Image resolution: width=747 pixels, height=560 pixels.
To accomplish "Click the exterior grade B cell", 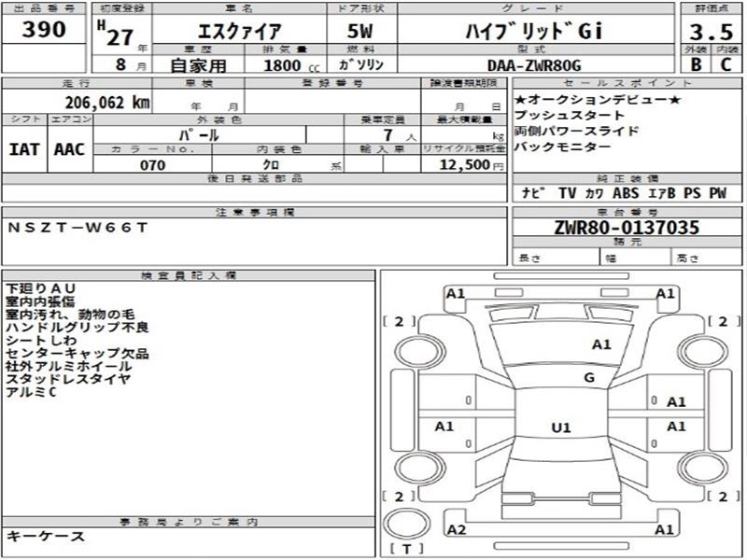I will tap(696, 63).
